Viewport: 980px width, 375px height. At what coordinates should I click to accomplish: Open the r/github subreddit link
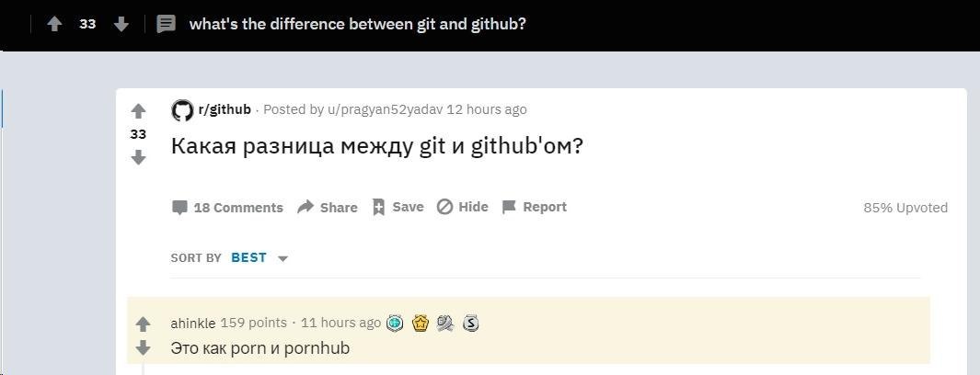(x=225, y=109)
